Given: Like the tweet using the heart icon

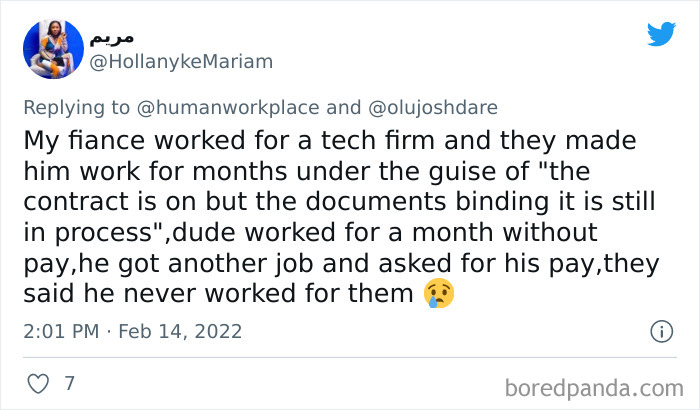Looking at the screenshot, I should click(37, 383).
